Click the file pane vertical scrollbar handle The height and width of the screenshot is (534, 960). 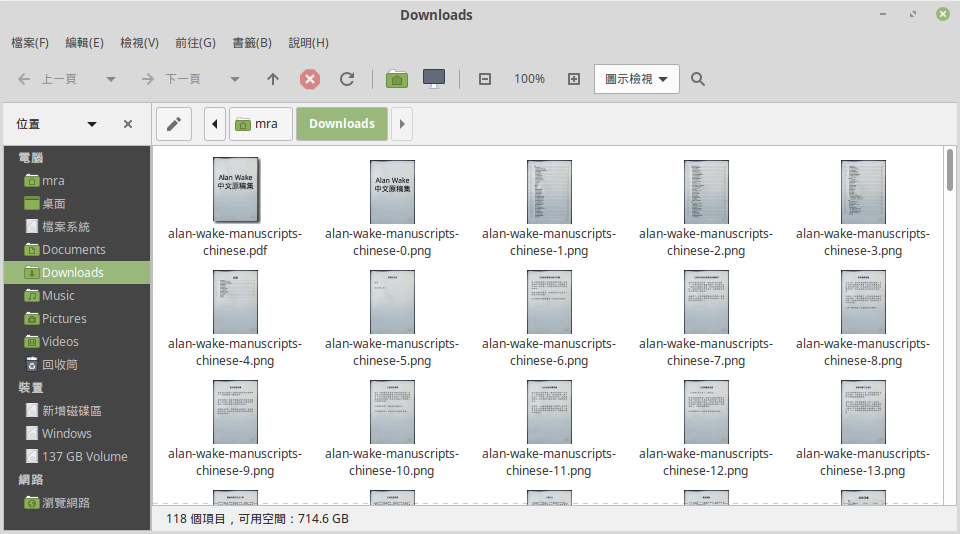(950, 170)
